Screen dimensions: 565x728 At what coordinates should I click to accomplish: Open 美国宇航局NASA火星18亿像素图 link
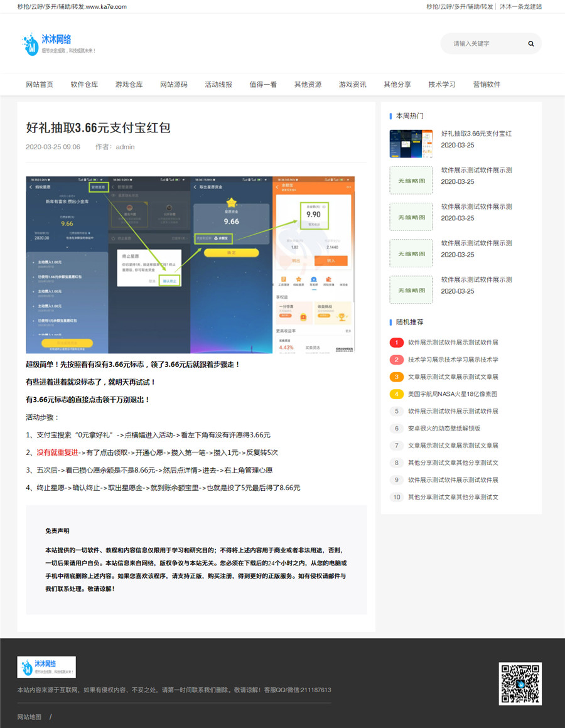pyautogui.click(x=453, y=394)
